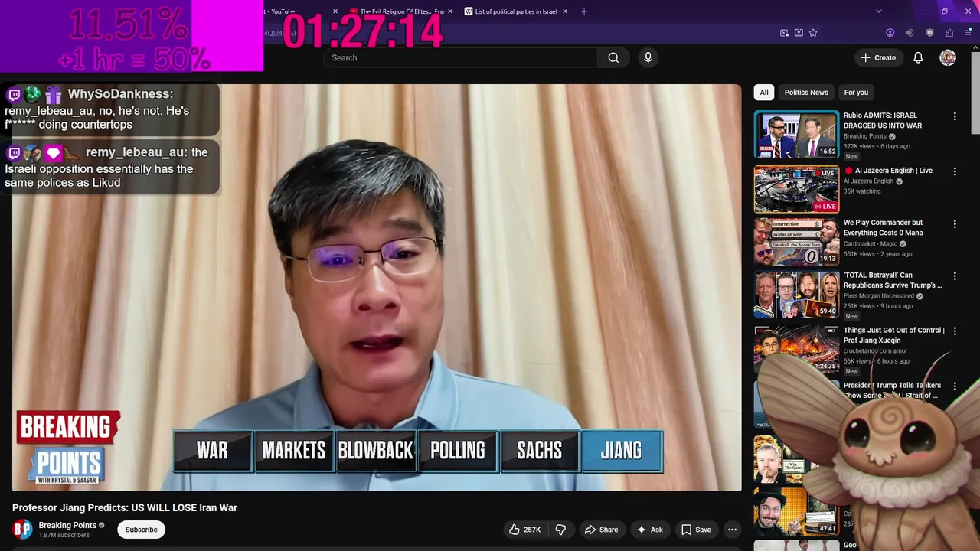Activate voice search microphone icon

pyautogui.click(x=648, y=57)
